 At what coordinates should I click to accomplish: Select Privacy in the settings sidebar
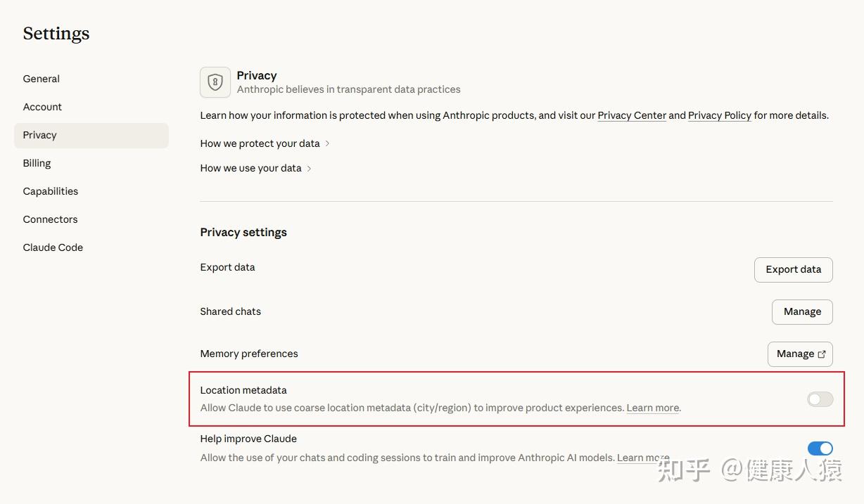click(40, 135)
